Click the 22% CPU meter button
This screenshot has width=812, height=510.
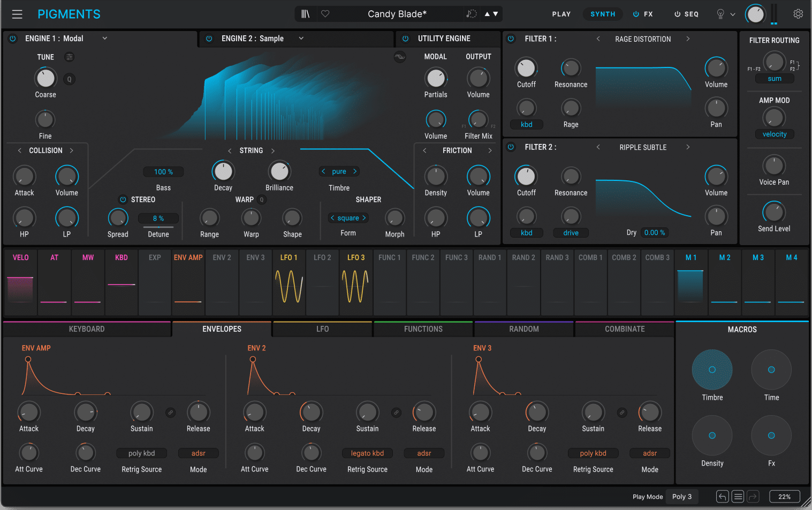click(785, 497)
